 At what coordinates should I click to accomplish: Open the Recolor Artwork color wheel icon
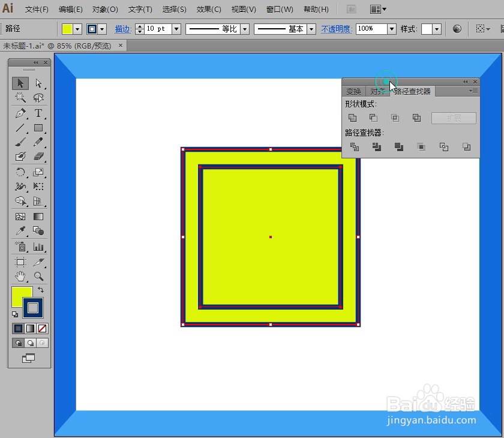click(457, 29)
